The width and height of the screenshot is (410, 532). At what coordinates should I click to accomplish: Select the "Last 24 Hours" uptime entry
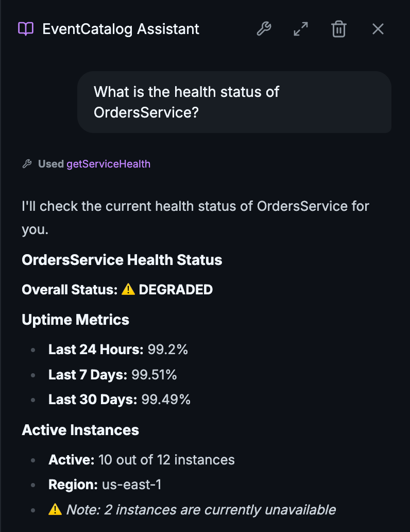coord(118,350)
